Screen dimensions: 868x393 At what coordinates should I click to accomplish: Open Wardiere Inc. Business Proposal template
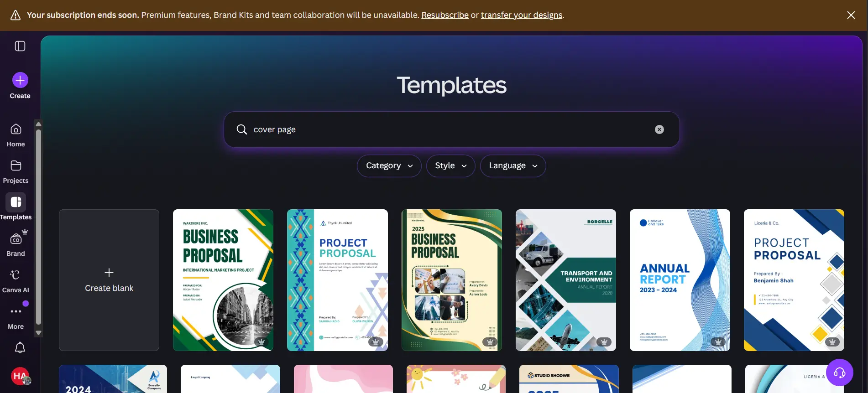[x=223, y=280]
